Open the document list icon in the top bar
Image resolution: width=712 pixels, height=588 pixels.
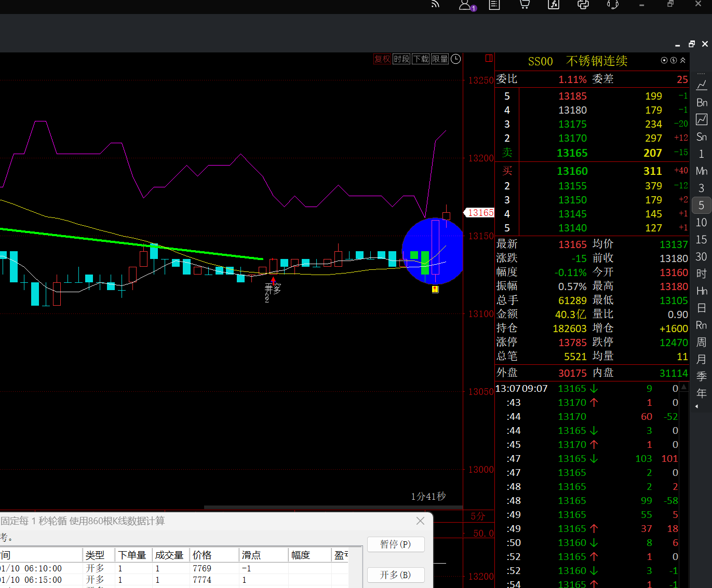(x=494, y=5)
